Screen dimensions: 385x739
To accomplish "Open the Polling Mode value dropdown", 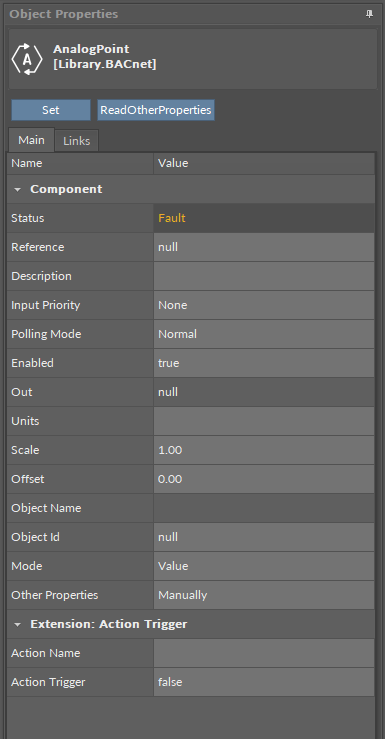I will [x=264, y=334].
